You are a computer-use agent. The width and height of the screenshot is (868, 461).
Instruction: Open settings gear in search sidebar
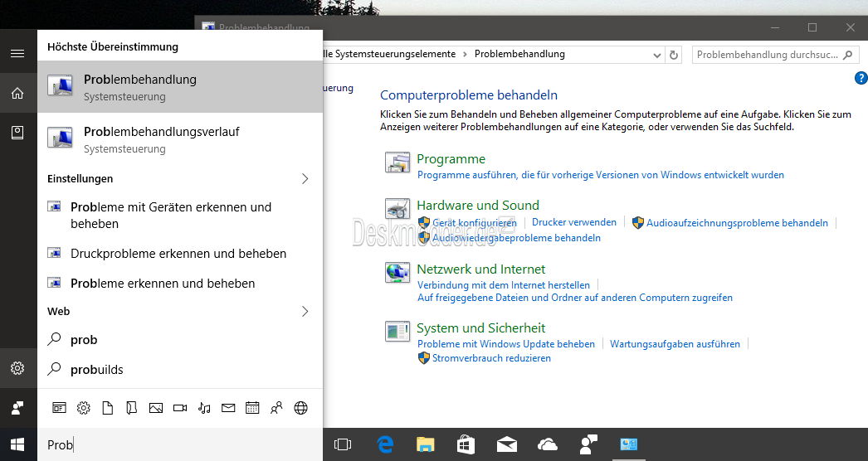pyautogui.click(x=17, y=368)
